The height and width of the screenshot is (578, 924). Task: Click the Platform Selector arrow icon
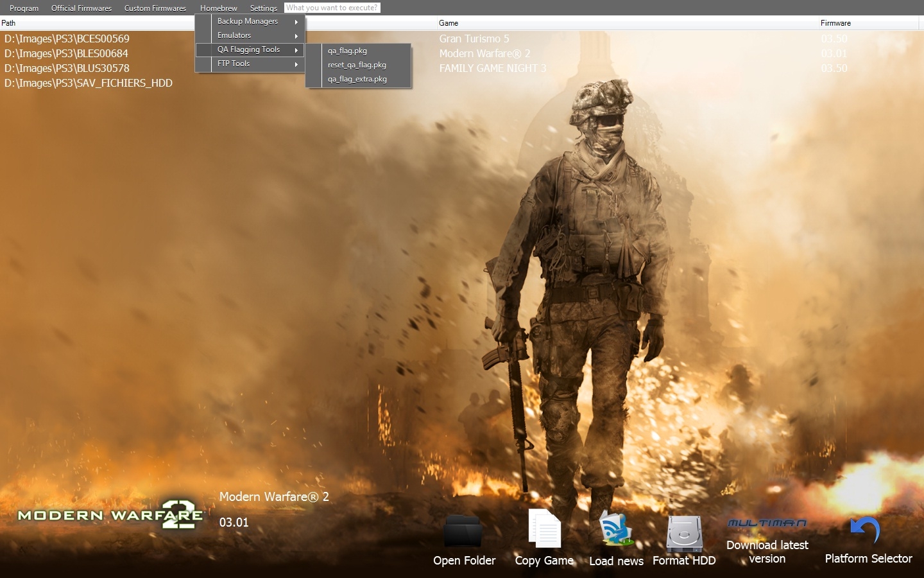[866, 531]
